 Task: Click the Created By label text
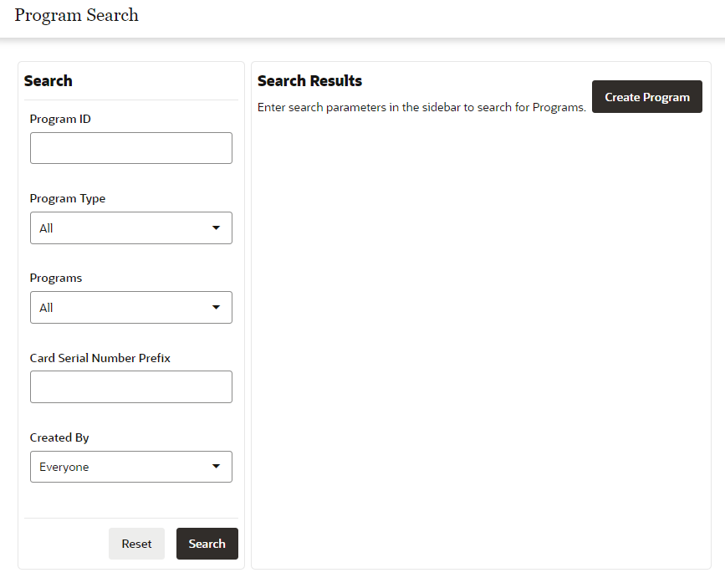tap(59, 437)
